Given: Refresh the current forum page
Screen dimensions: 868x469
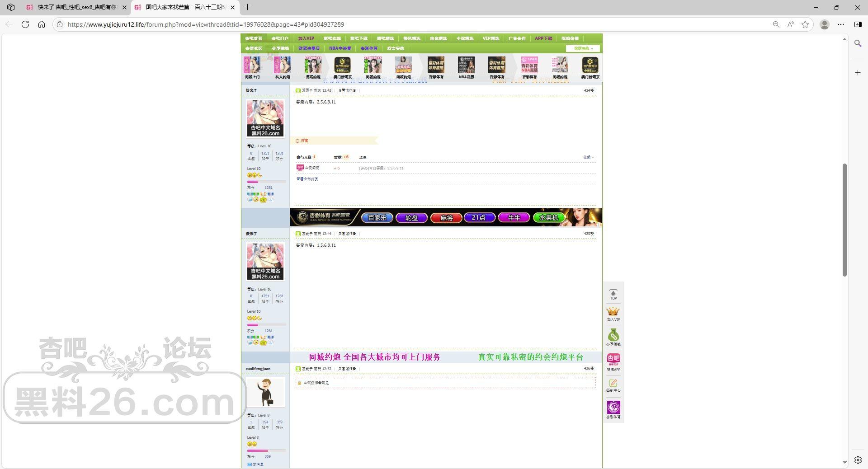Looking at the screenshot, I should point(25,24).
